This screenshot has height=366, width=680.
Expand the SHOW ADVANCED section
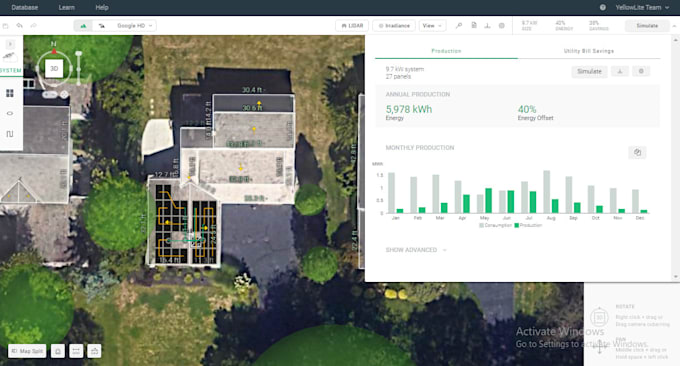[415, 250]
